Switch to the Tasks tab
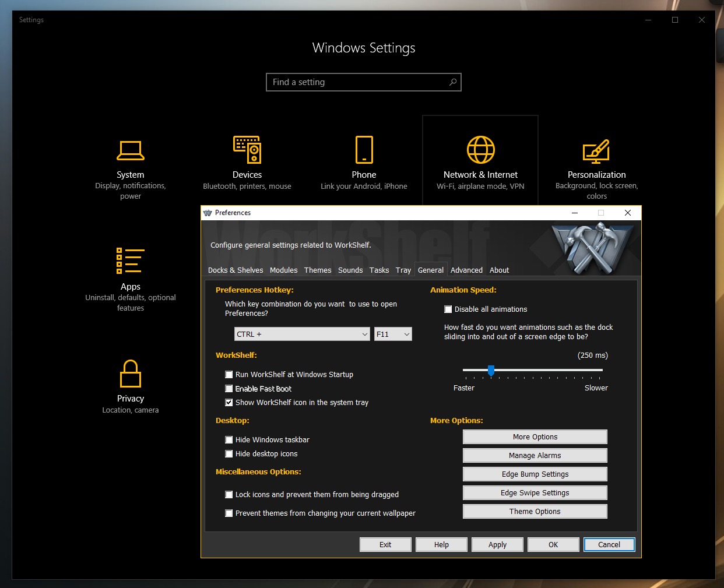Screen dimensions: 724x588 (379, 270)
